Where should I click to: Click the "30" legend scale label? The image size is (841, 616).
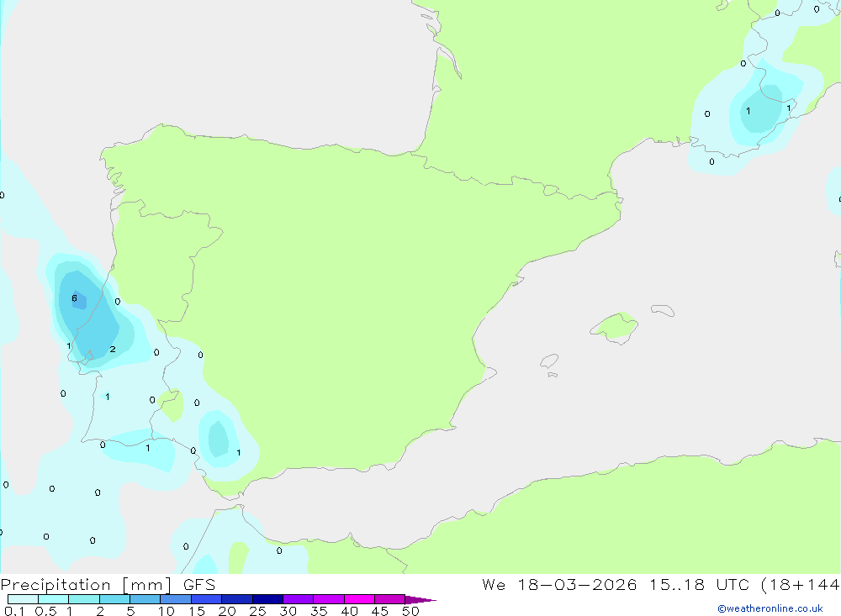point(288,611)
